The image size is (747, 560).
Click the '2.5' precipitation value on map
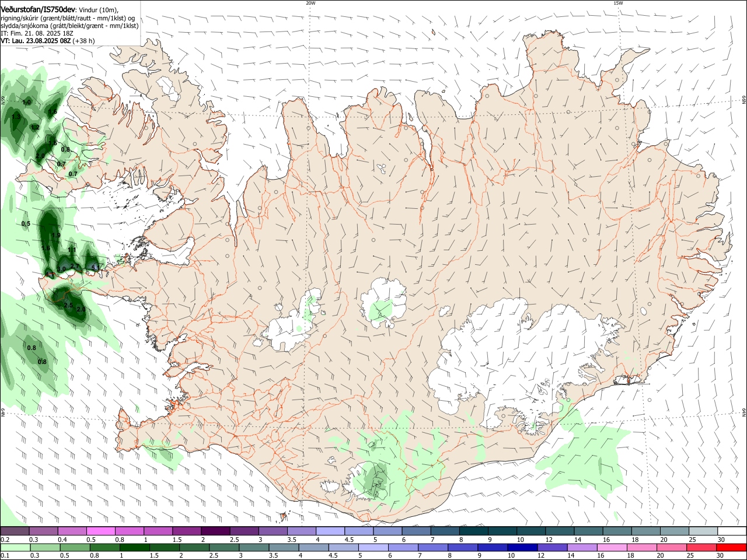click(68, 305)
